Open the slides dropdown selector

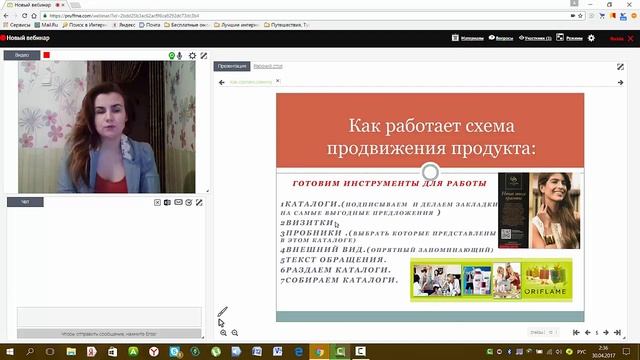(543, 333)
